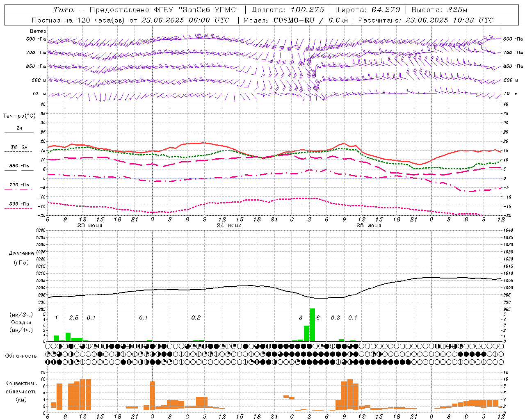
Task: Click the "10 м" wind level label on left
Action: (x=39, y=94)
